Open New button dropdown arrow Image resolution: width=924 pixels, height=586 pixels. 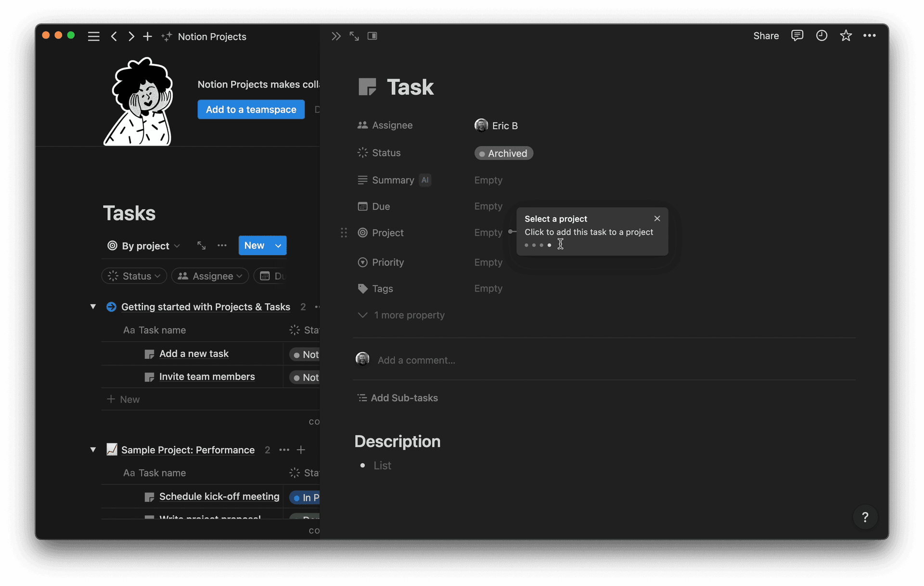[278, 246]
